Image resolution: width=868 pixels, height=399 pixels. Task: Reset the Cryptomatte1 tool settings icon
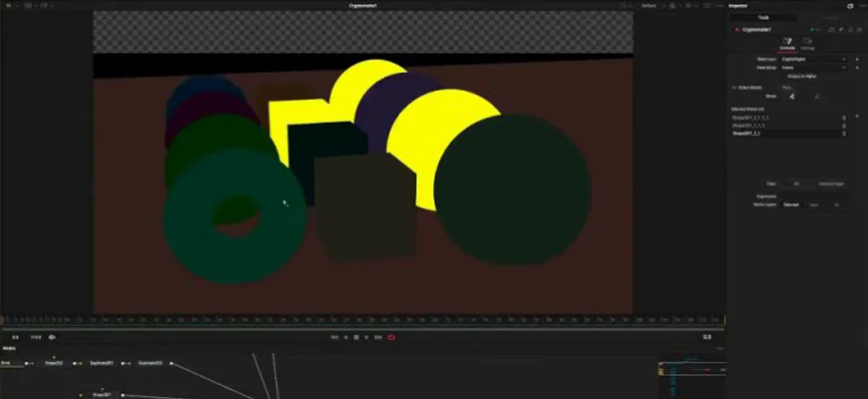(x=859, y=29)
